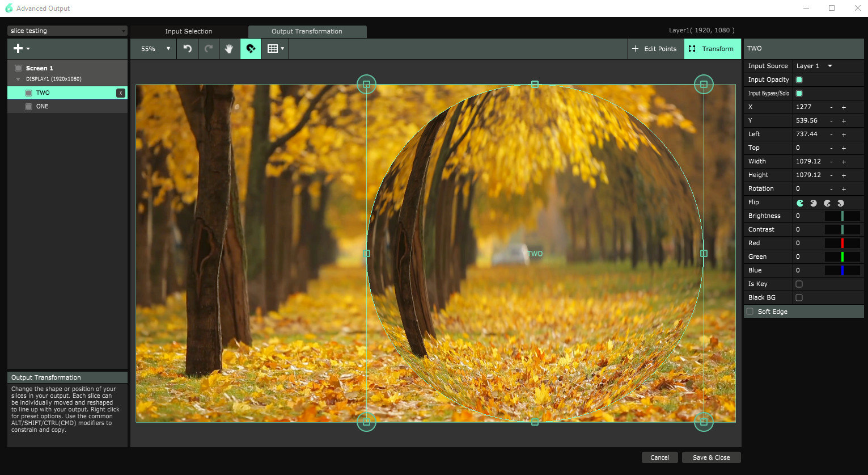Toggle the Input Bypass/Solo checkbox
Screen dimensions: 868x475
pyautogui.click(x=799, y=93)
